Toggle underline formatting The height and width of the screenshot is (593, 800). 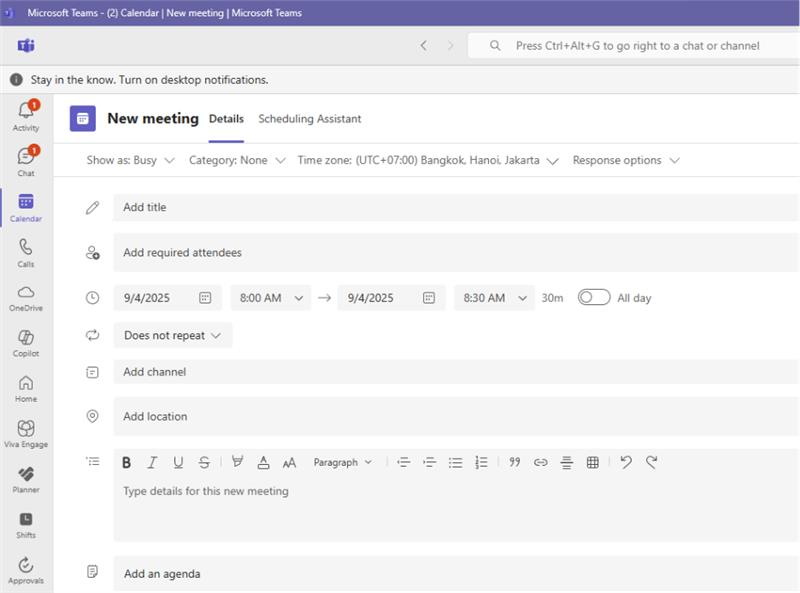point(178,462)
